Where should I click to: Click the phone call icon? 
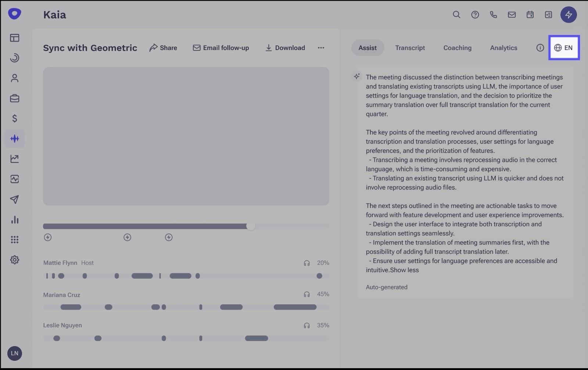point(493,15)
